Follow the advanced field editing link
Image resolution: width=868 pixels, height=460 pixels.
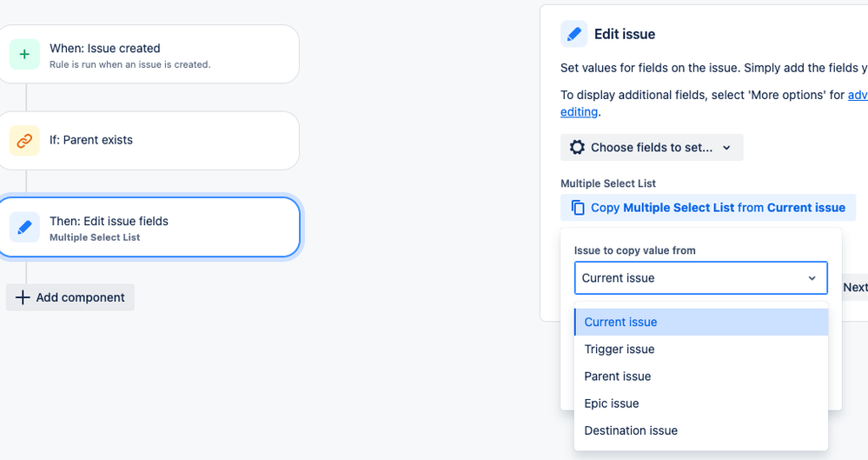579,111
